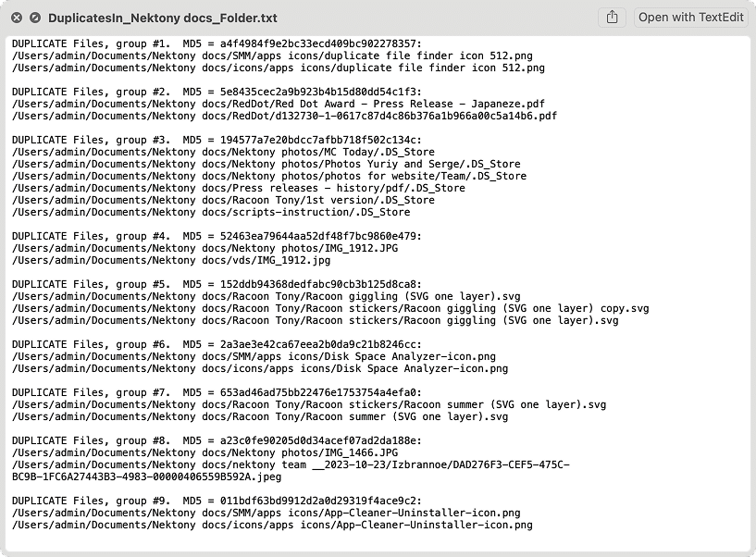Click the d132730-1-0617c87d4c86b376a1b966a00c5a14b6.pdf path
756x557 pixels.
click(284, 117)
